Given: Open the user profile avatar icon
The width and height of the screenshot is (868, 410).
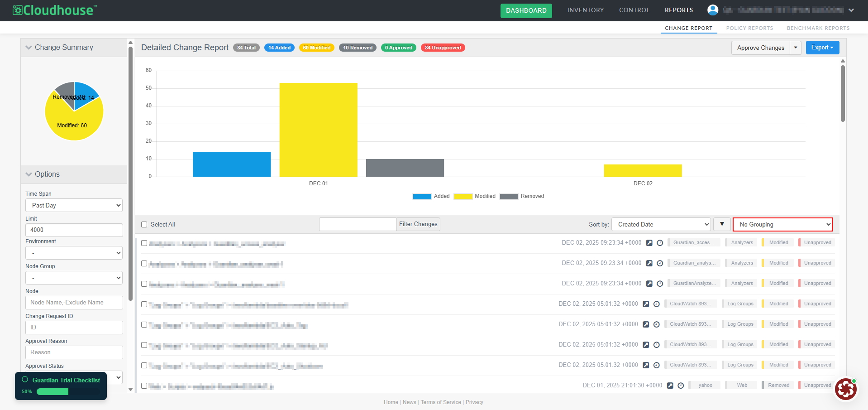Looking at the screenshot, I should coord(713,10).
